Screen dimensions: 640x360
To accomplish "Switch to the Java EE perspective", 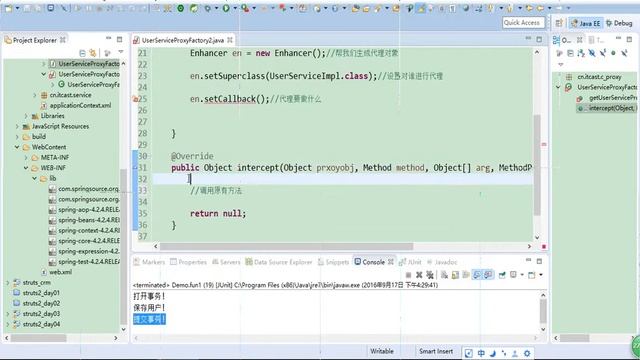I will (586, 23).
